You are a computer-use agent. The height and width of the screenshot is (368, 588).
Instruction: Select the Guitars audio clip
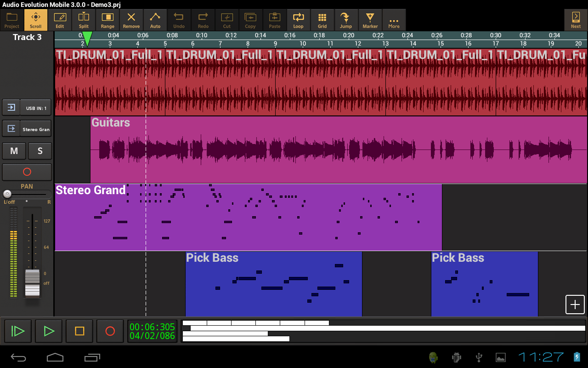point(339,149)
